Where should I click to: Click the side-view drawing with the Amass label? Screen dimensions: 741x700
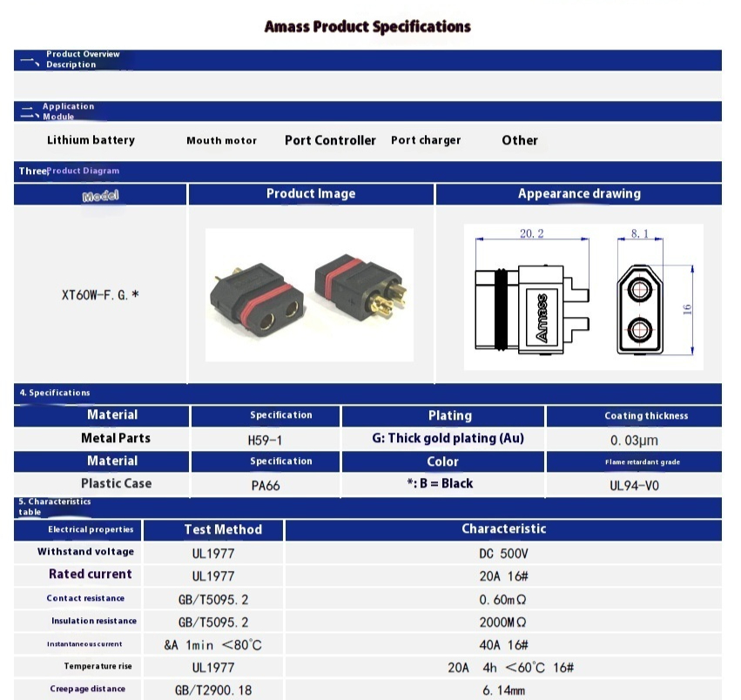[x=532, y=310]
